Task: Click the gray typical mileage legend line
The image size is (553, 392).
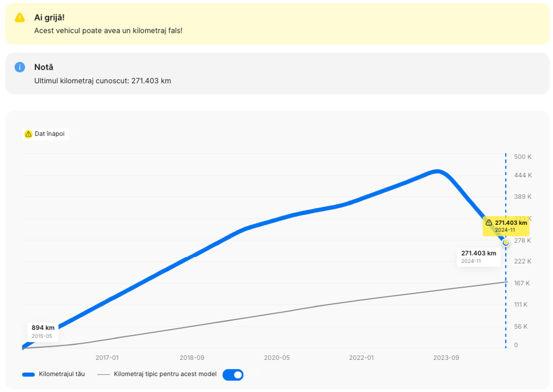Action: [103, 374]
